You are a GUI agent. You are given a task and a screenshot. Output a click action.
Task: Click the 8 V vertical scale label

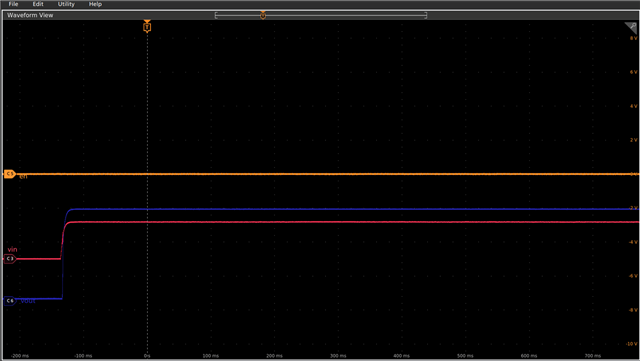point(633,38)
